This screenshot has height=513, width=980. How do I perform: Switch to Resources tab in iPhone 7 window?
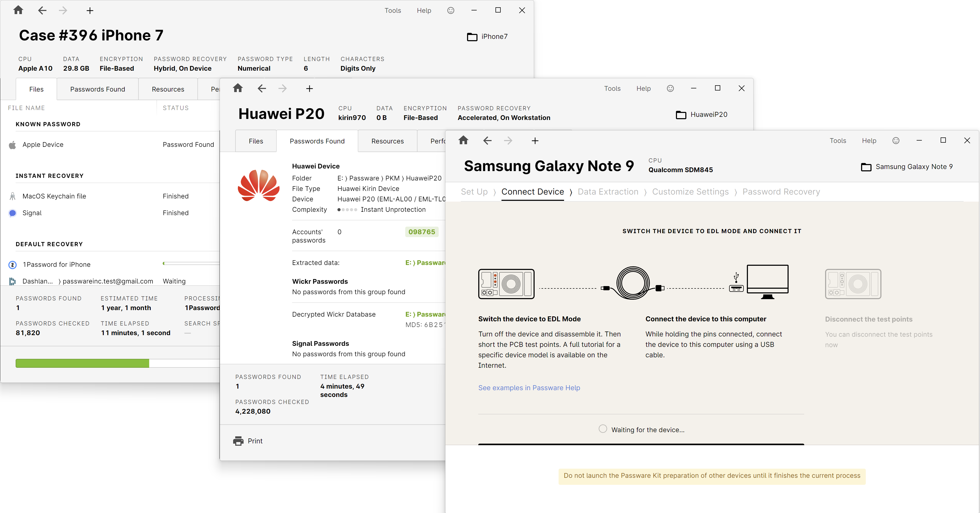click(x=168, y=89)
